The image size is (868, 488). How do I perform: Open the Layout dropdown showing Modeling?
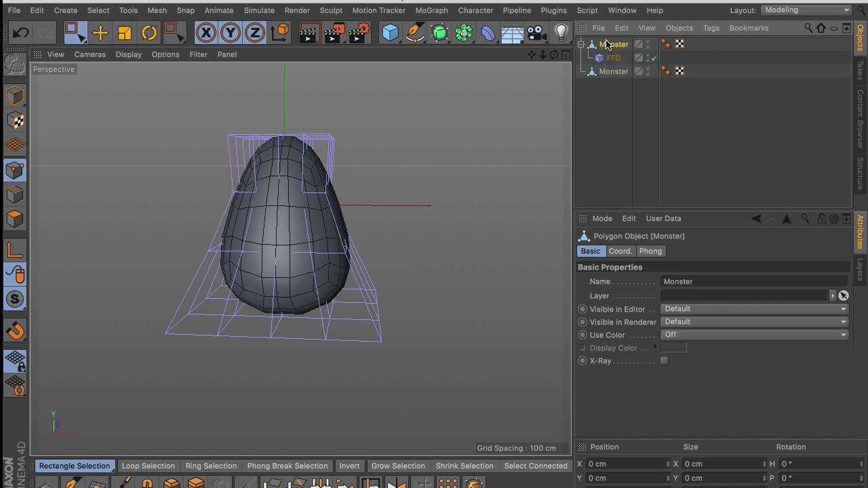pos(806,10)
